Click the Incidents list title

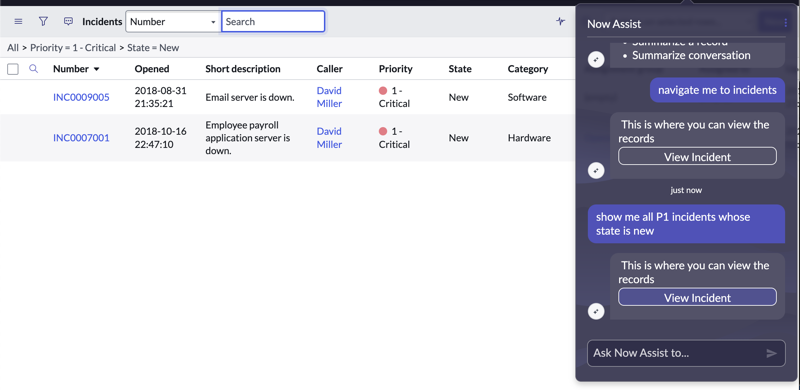tap(102, 21)
